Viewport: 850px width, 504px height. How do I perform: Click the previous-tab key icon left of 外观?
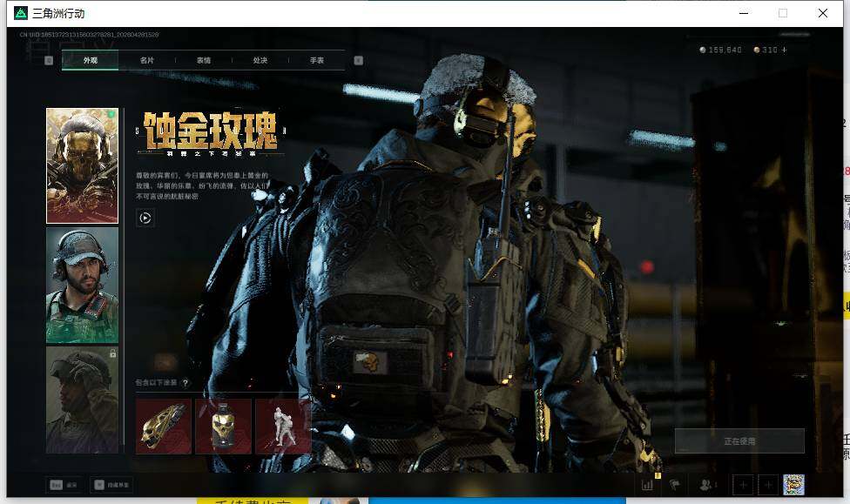pos(49,60)
